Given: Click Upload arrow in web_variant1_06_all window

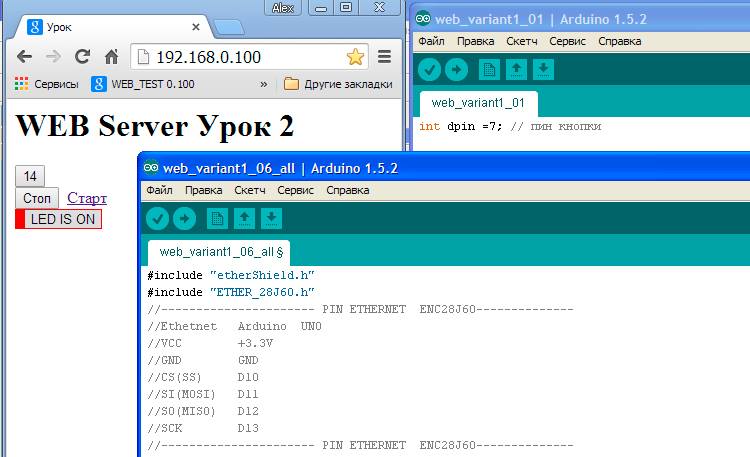Looking at the screenshot, I should pyautogui.click(x=184, y=219).
